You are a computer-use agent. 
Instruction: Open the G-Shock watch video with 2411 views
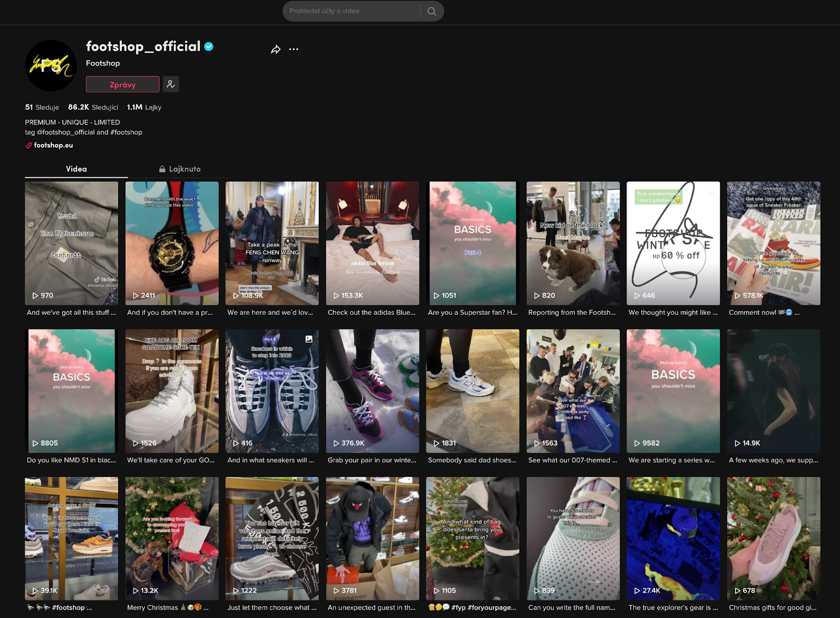(172, 243)
